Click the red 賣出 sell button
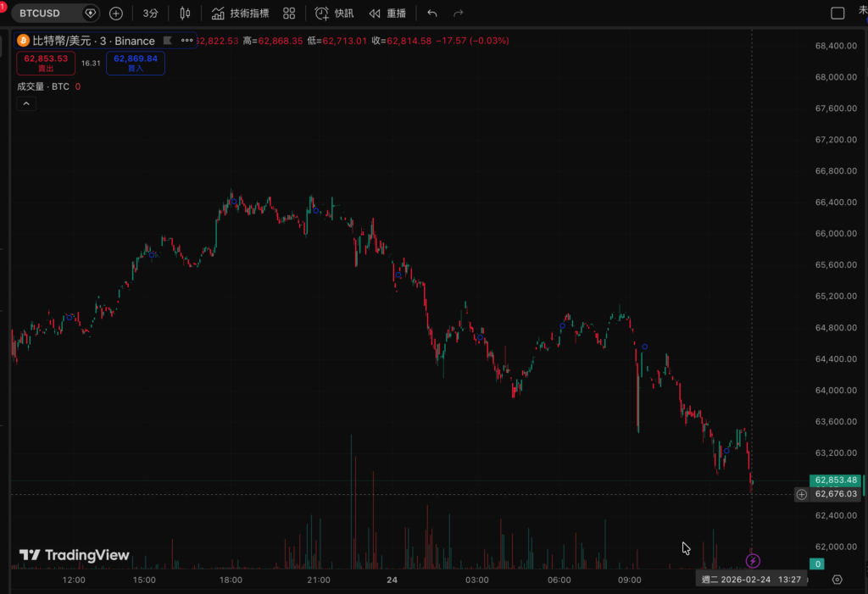 pyautogui.click(x=46, y=63)
